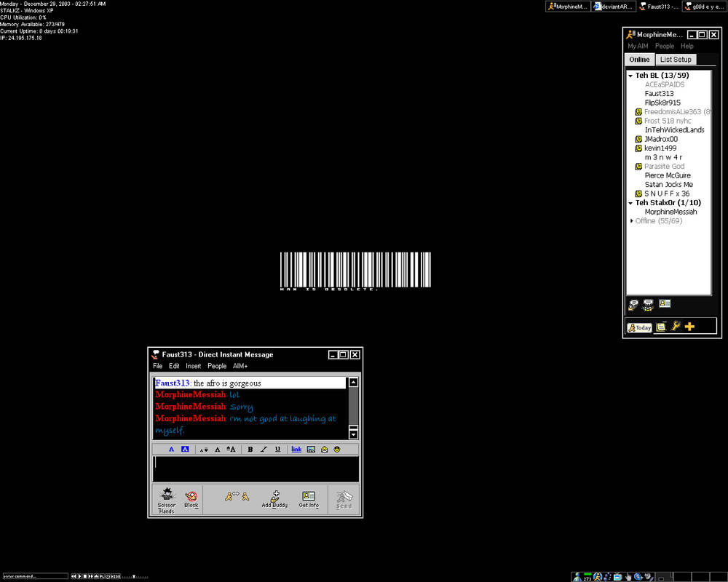Switch to g00d e y e... taskbar window
Screen dimensions: 728x582
pos(704,7)
